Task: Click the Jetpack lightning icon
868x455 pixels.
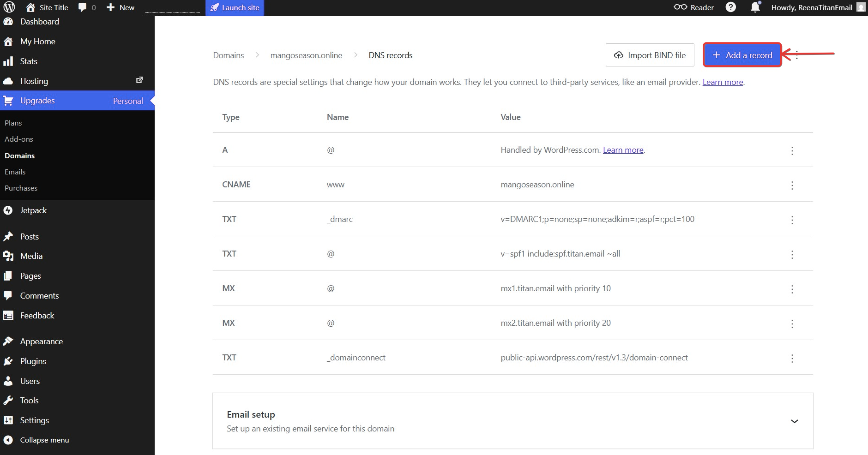Action: coord(8,210)
